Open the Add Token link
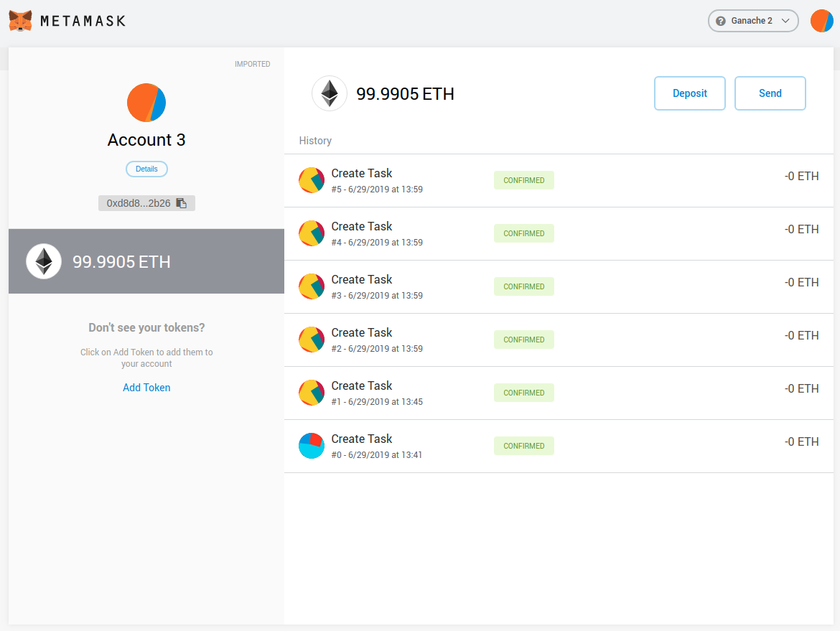The image size is (840, 631). click(146, 387)
